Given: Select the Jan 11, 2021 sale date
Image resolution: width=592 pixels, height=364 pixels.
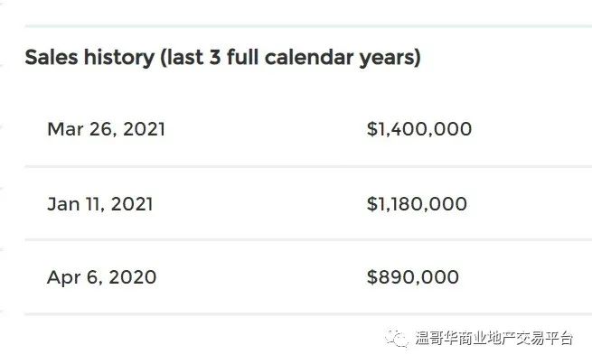Looking at the screenshot, I should coord(100,204).
